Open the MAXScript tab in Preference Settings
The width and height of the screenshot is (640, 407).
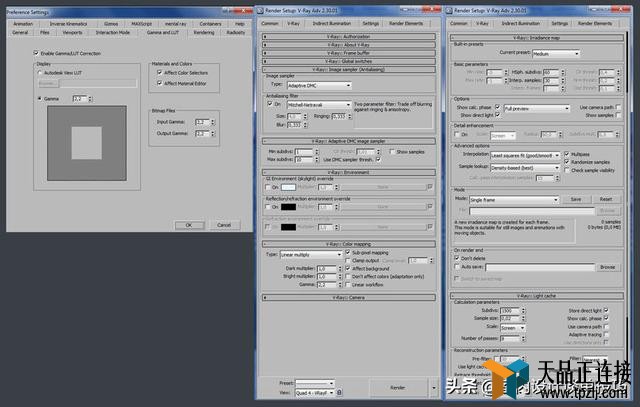[x=141, y=24]
